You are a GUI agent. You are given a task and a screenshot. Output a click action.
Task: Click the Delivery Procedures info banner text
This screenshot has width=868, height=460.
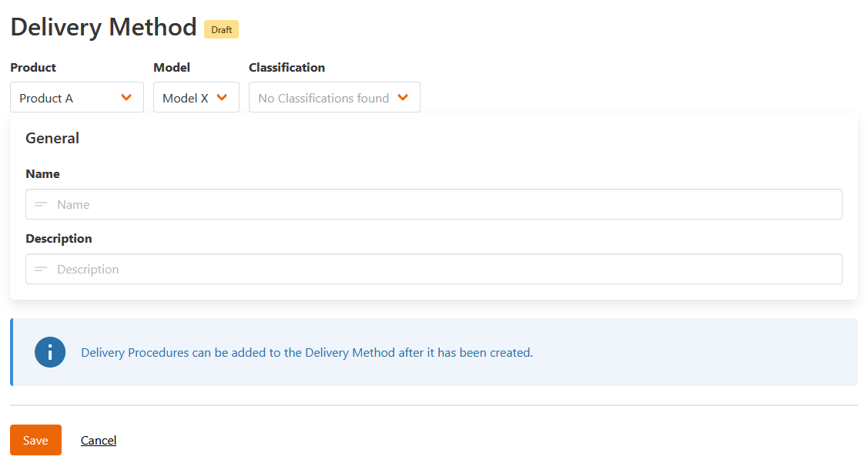tap(307, 351)
